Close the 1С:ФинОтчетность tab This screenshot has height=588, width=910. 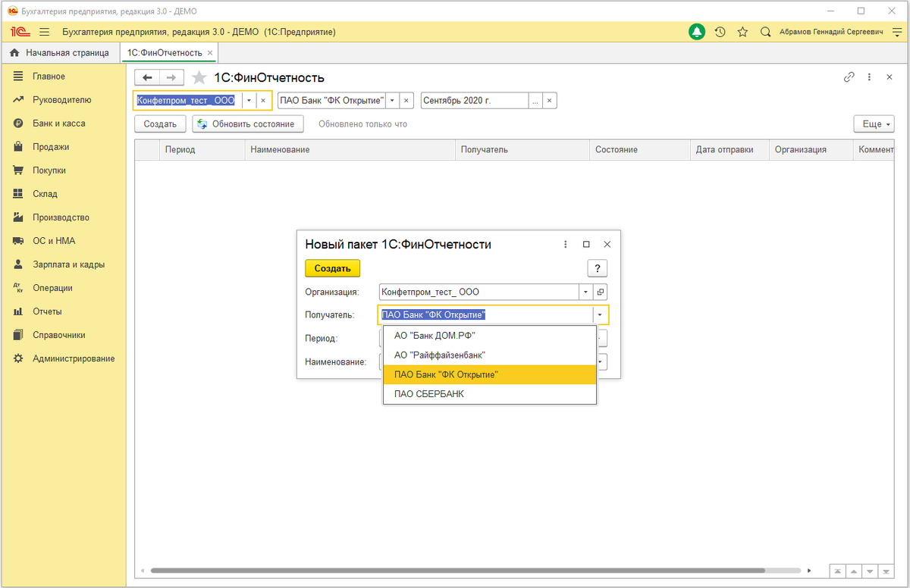click(211, 53)
